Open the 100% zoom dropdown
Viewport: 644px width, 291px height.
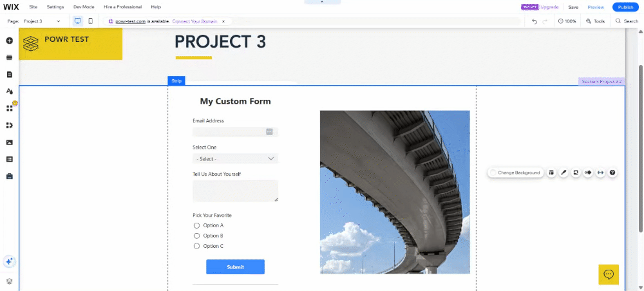567,21
